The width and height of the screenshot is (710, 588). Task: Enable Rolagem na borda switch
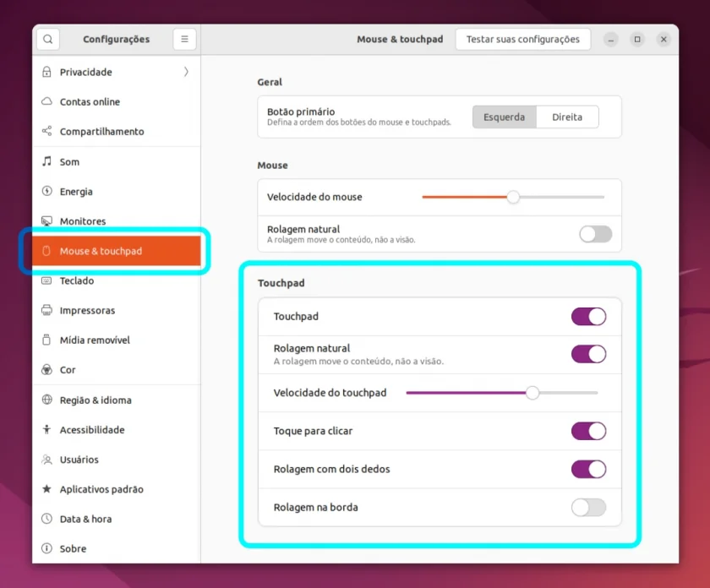(588, 508)
